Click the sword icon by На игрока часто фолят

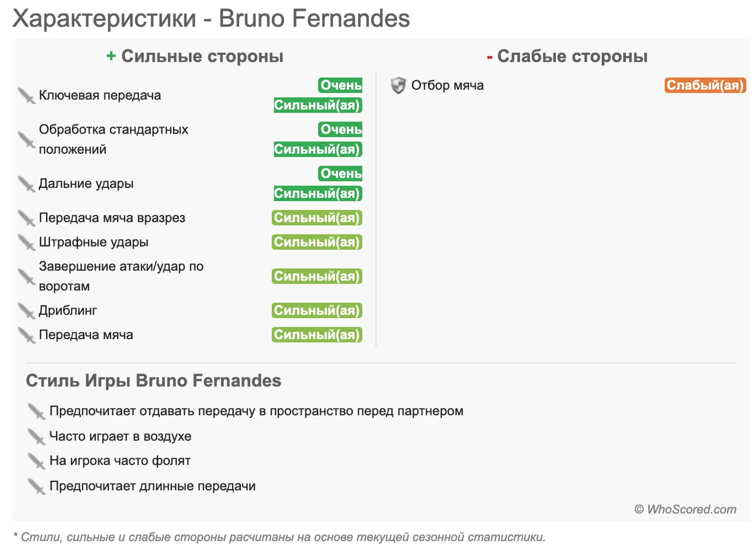click(x=37, y=461)
